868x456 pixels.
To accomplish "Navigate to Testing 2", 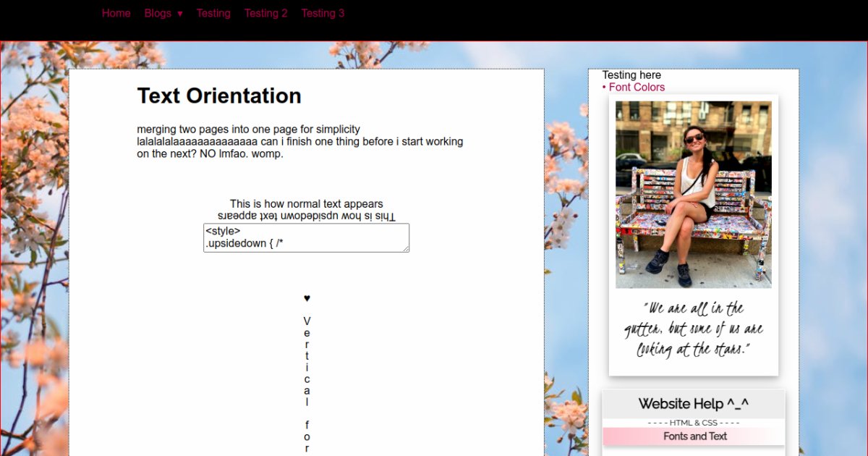I will pos(265,13).
